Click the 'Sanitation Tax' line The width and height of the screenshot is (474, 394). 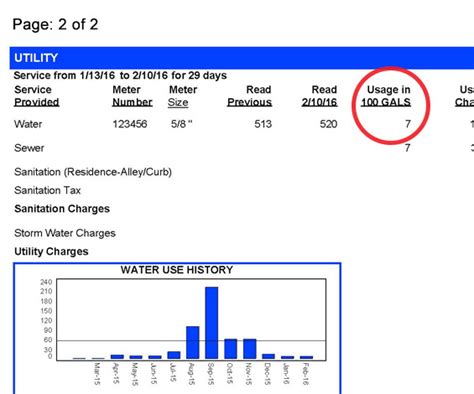click(47, 190)
